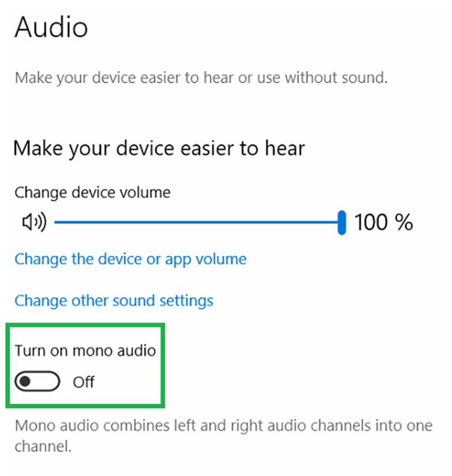This screenshot has height=476, width=452.
Task: Click the 'Audio' page heading
Action: [51, 28]
